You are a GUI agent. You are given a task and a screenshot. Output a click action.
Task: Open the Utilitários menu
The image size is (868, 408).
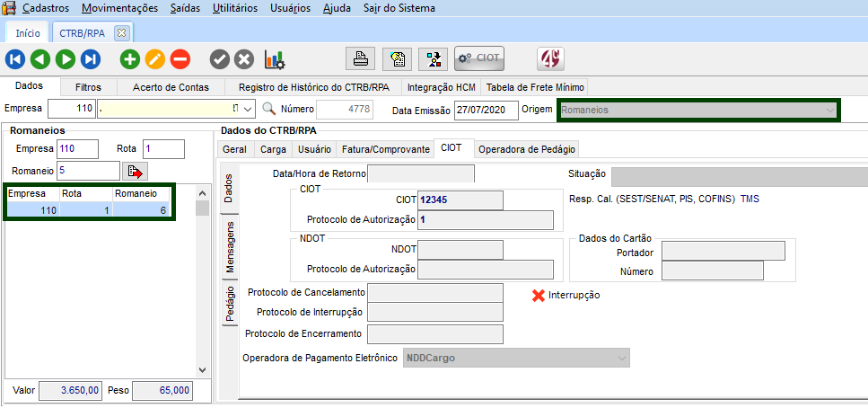click(235, 8)
